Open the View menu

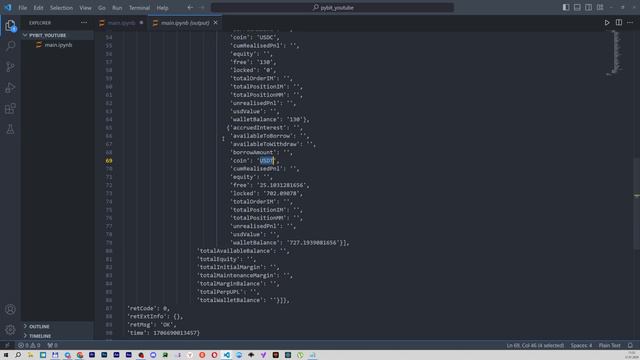click(85, 8)
